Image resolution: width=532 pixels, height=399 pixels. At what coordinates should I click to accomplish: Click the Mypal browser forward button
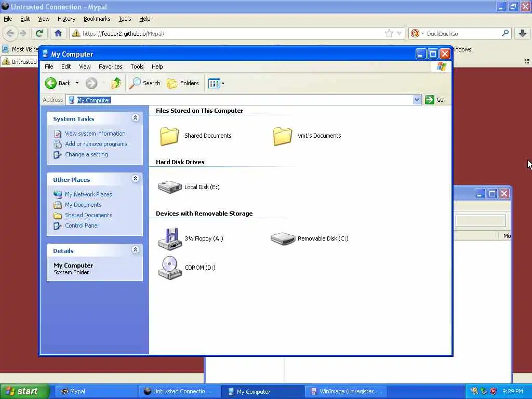point(23,33)
